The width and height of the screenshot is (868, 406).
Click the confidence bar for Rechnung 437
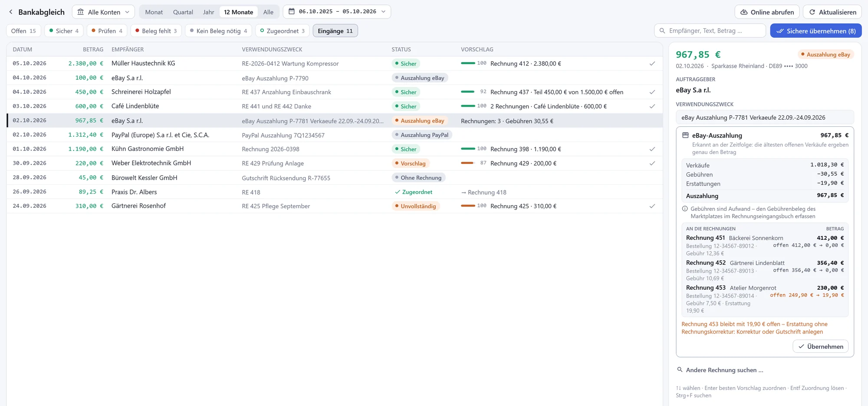click(467, 92)
